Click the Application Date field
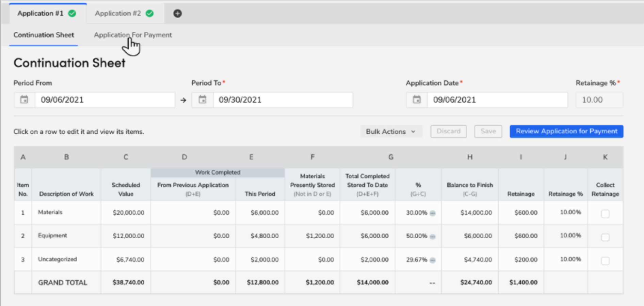 (497, 100)
